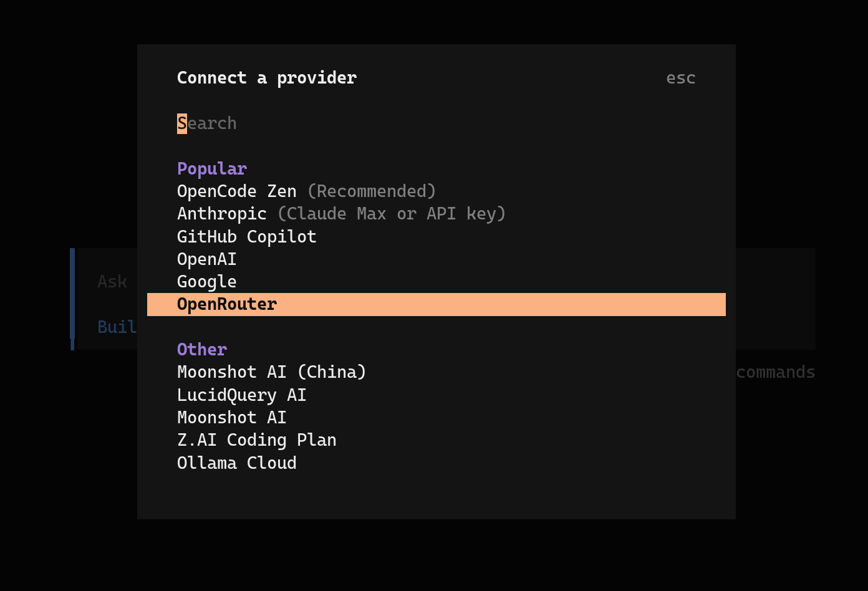Image resolution: width=868 pixels, height=591 pixels.
Task: Click the Claude Max or API key hint
Action: tap(392, 214)
